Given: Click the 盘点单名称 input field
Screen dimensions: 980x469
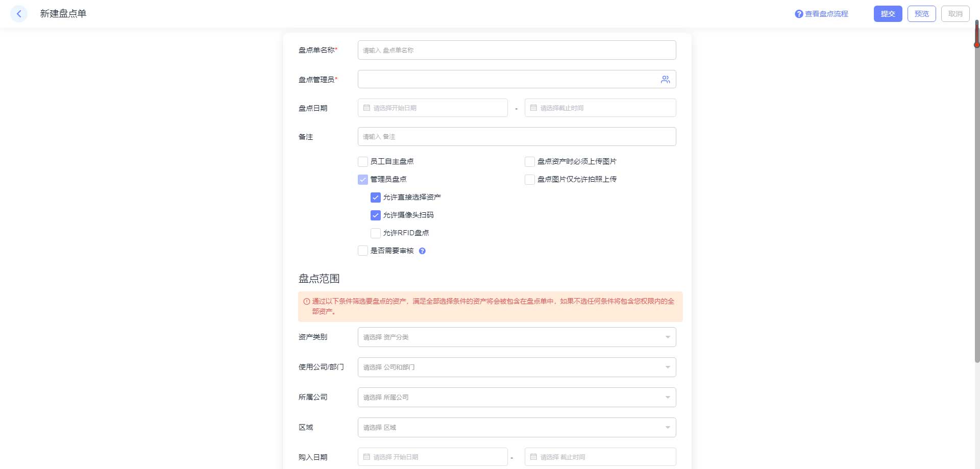Looking at the screenshot, I should coord(517,50).
